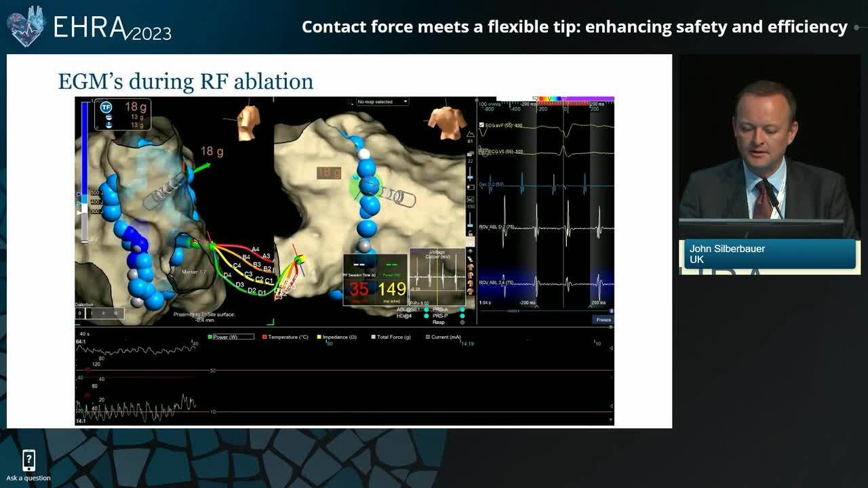Click the EHRA 2023 heart logo

pyautogui.click(x=26, y=26)
